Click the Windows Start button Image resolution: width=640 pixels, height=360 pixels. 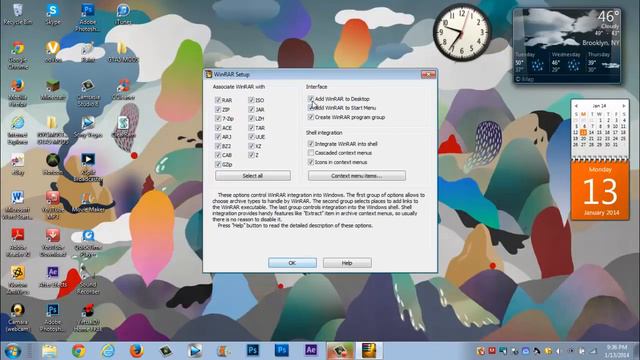point(13,351)
